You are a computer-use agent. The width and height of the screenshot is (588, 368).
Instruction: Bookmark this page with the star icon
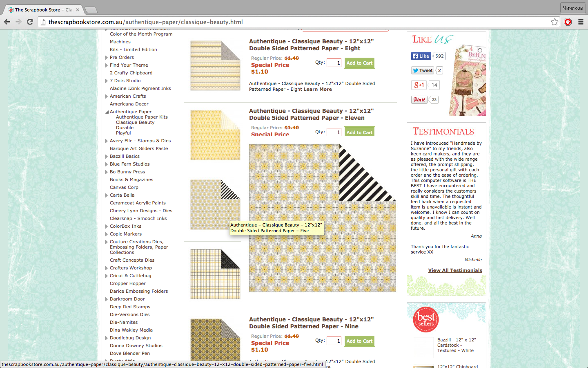click(555, 22)
